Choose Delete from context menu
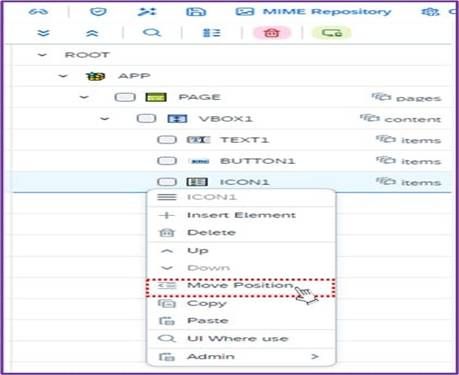The image size is (459, 375). tap(241, 233)
